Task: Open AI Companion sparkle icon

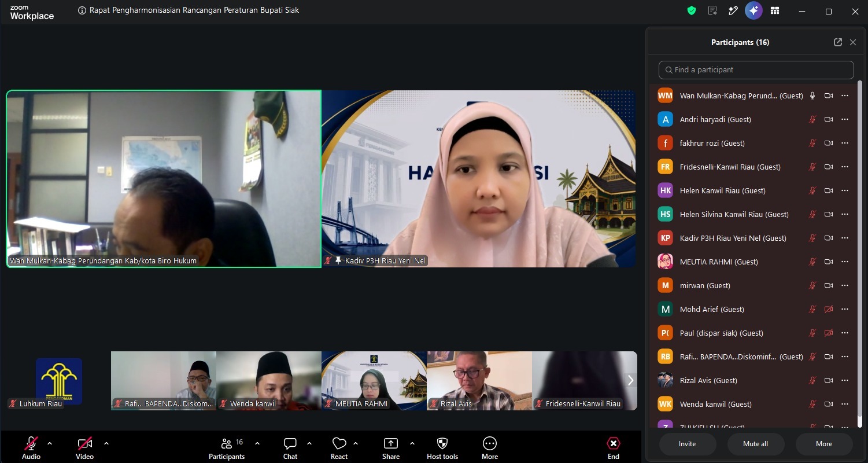Action: coord(754,10)
